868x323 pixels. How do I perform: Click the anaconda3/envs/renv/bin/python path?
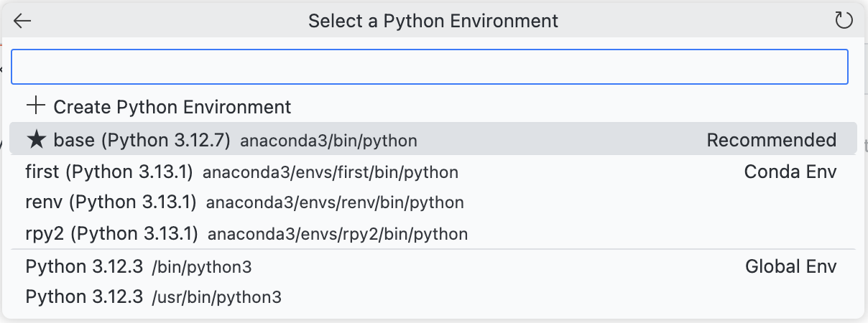(x=335, y=203)
